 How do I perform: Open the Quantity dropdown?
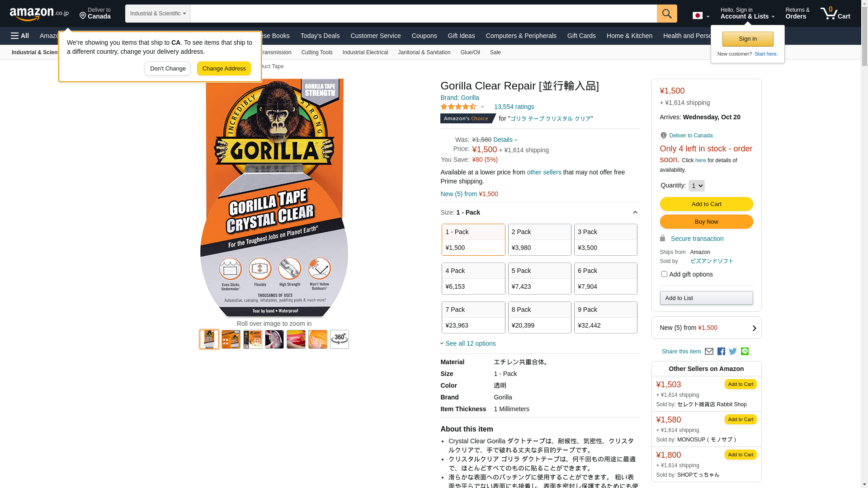coord(696,186)
